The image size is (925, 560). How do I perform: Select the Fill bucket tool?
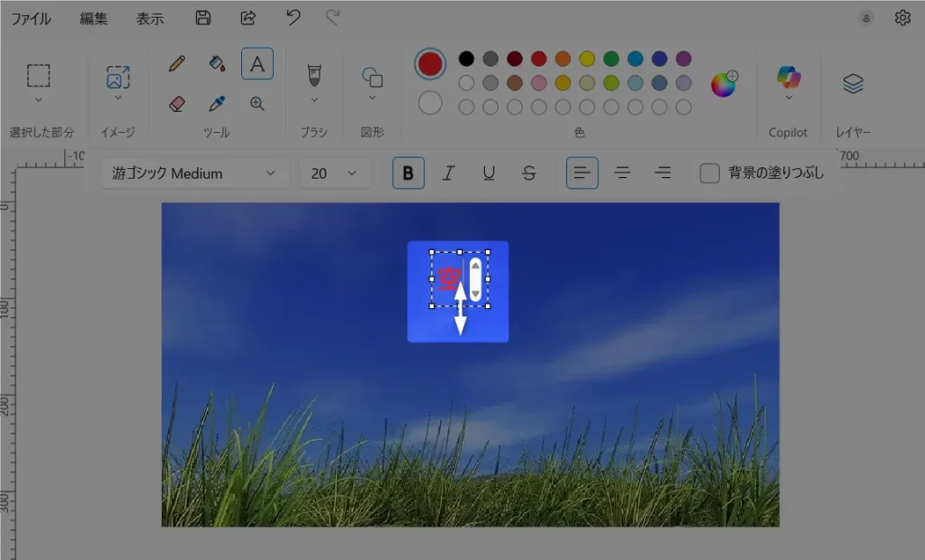coord(217,63)
